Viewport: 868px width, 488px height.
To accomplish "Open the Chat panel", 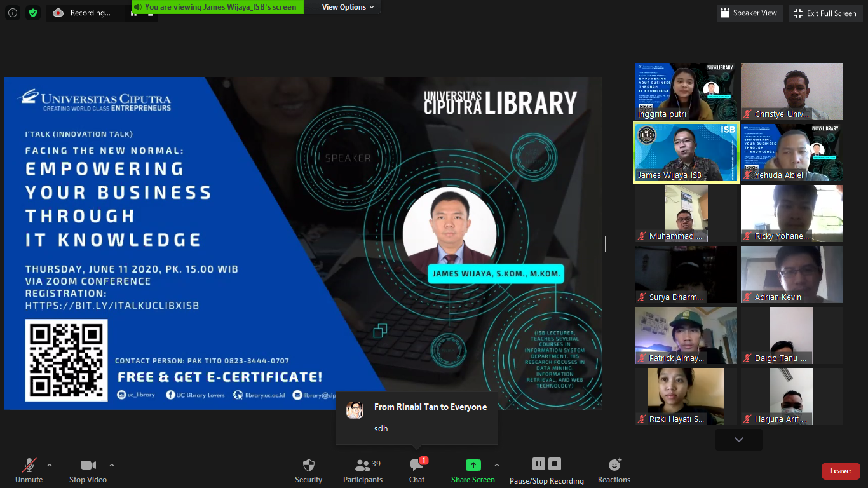I will [417, 470].
